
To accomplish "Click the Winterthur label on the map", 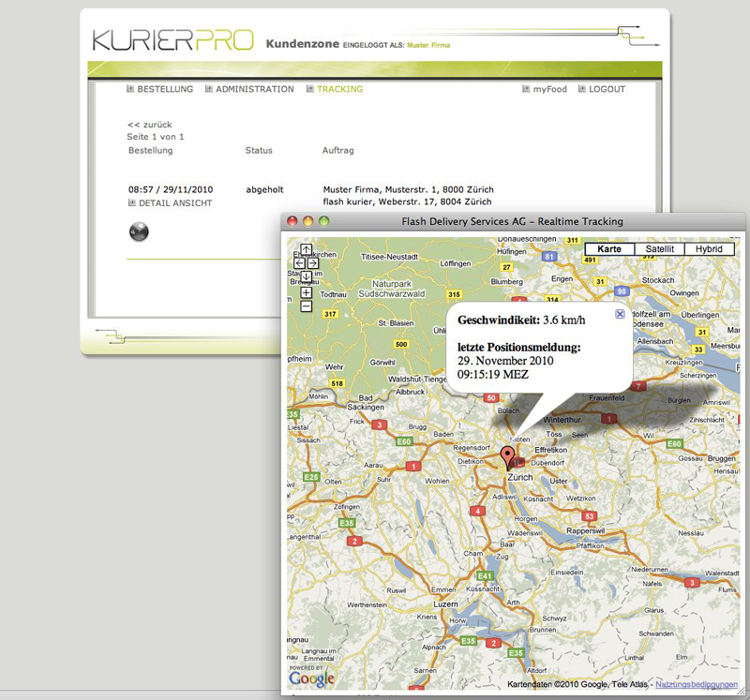I will coord(562,420).
